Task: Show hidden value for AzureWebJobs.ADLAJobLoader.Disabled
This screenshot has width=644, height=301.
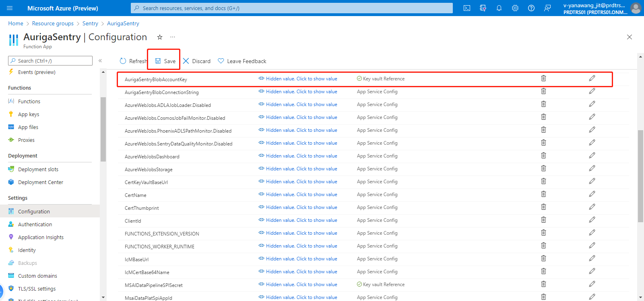Action: point(298,104)
